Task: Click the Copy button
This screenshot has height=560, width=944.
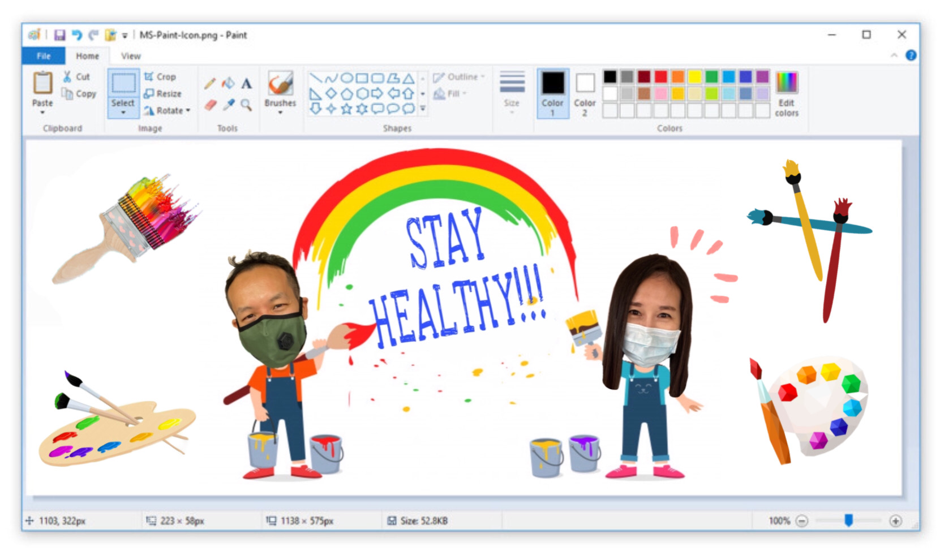Action: [79, 94]
